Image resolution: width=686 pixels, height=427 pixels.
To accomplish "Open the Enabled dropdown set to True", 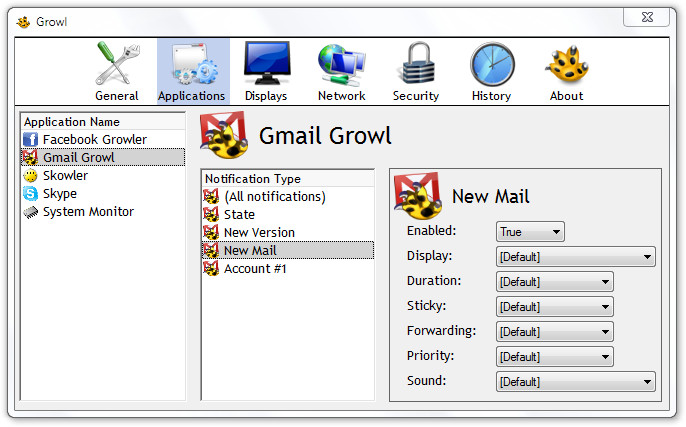I will [x=530, y=232].
